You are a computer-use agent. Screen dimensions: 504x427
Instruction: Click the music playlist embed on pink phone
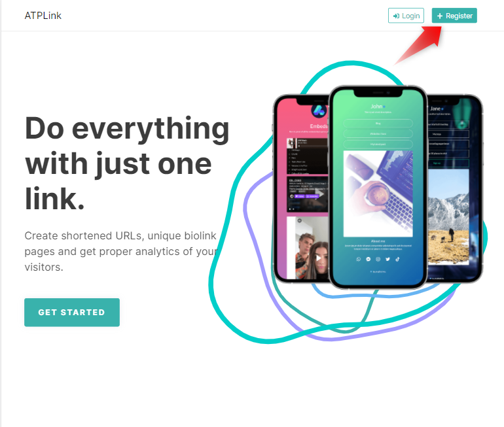pos(307,156)
